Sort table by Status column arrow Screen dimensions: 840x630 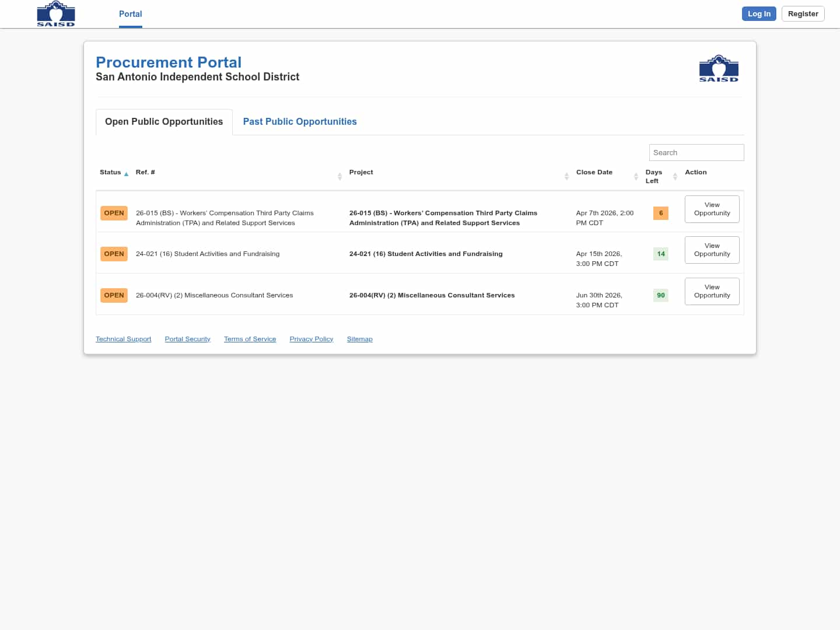pos(126,174)
